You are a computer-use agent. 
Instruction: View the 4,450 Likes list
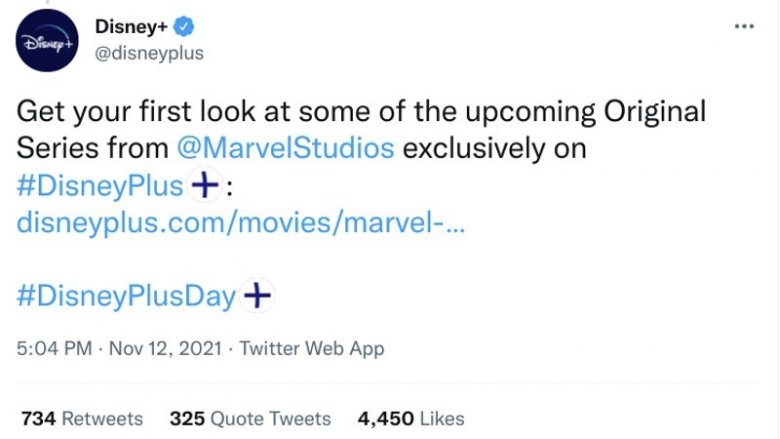pyautogui.click(x=411, y=419)
